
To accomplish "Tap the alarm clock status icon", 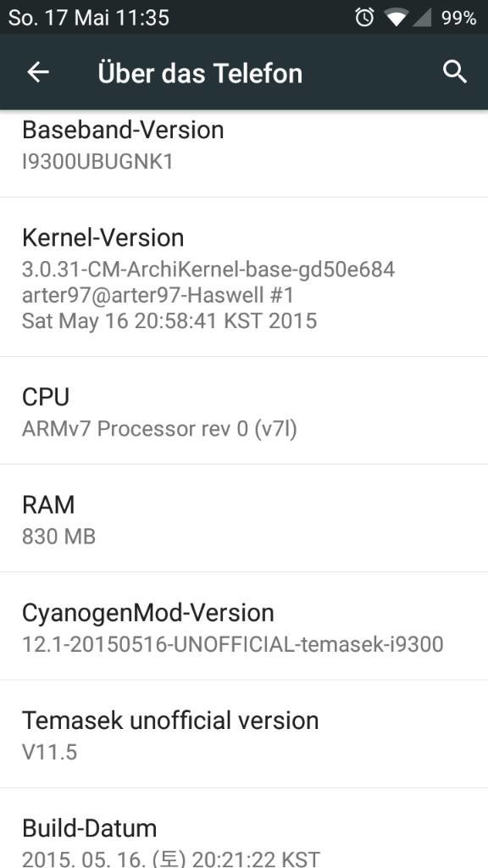I will pos(364,18).
